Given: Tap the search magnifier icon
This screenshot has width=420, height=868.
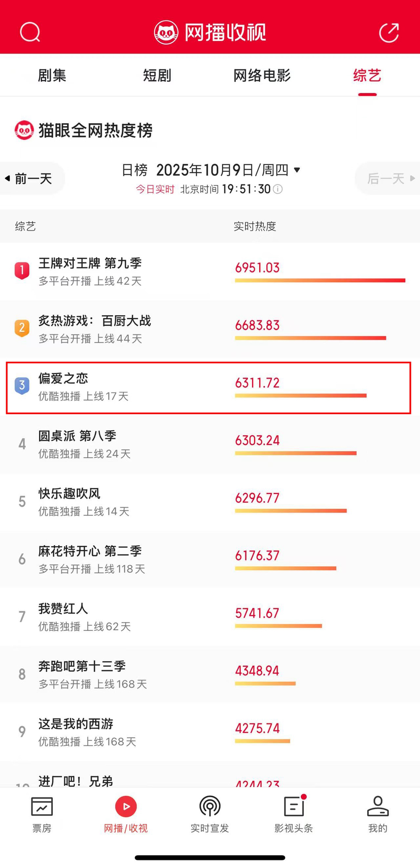Looking at the screenshot, I should coord(30,32).
